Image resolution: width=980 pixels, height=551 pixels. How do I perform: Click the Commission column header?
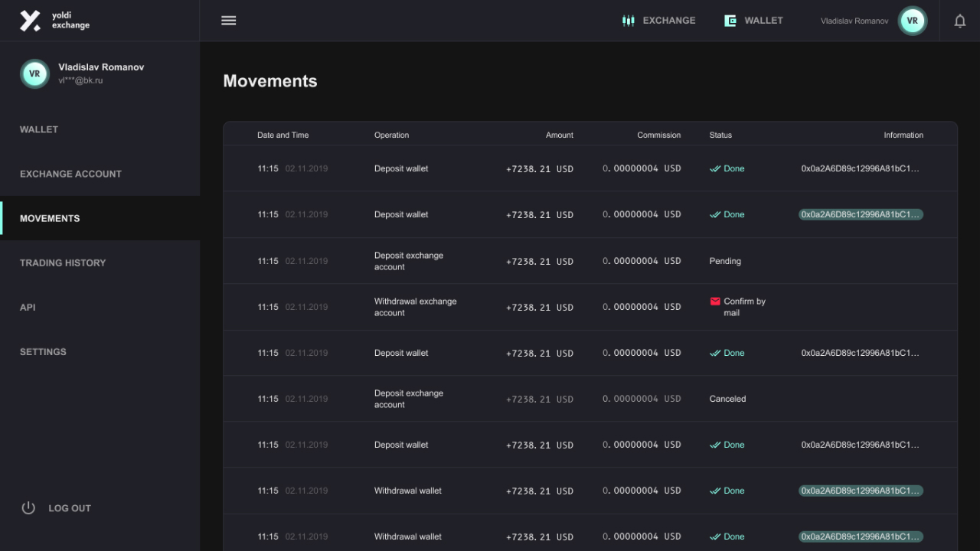tap(659, 135)
